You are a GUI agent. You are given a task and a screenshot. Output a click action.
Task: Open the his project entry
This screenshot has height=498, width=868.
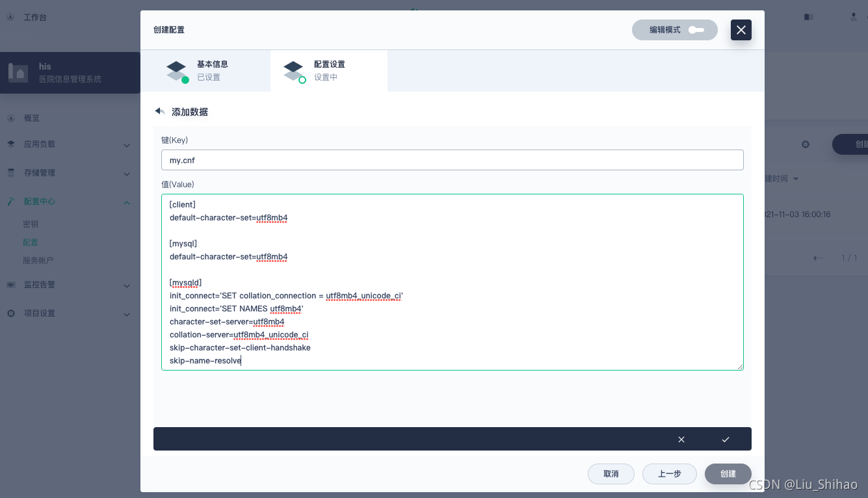point(70,73)
